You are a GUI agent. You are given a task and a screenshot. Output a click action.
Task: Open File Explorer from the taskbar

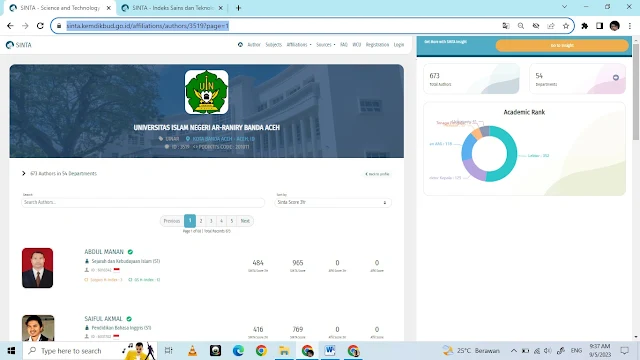(284, 351)
